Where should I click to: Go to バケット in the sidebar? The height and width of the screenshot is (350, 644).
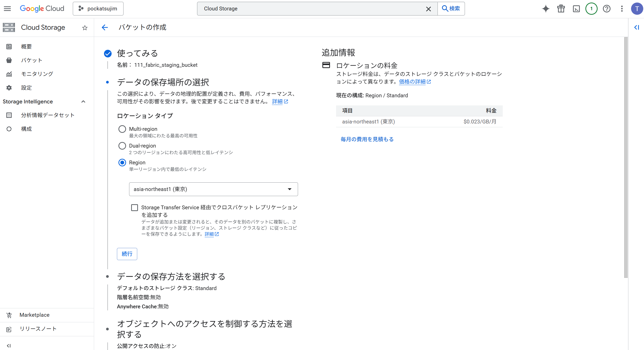click(31, 60)
